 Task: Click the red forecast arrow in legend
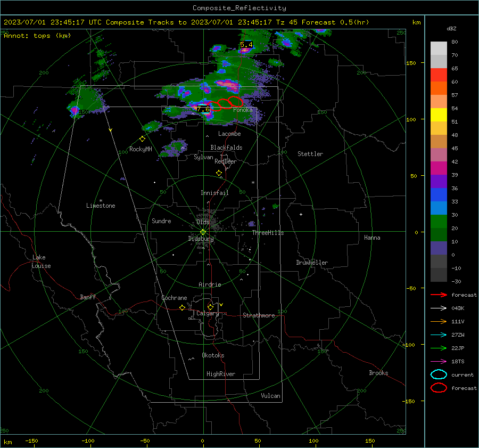click(x=439, y=295)
